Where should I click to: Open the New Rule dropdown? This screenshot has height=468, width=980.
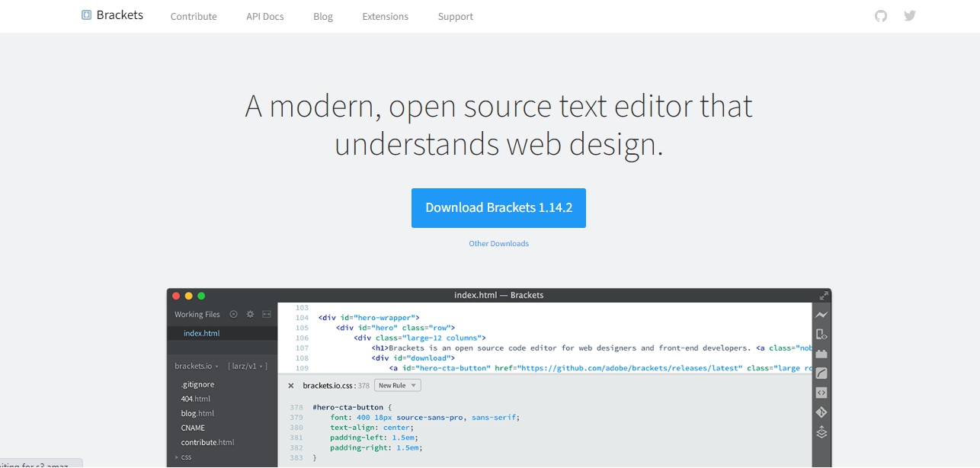[397, 386]
